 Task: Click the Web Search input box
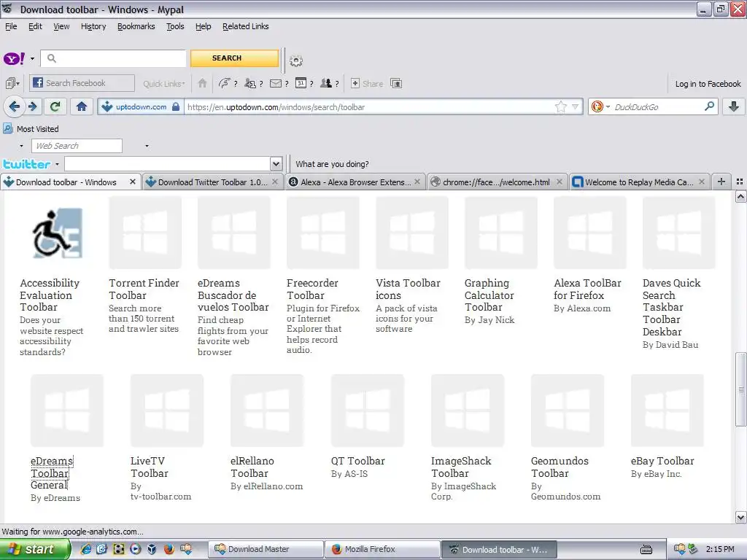click(77, 146)
